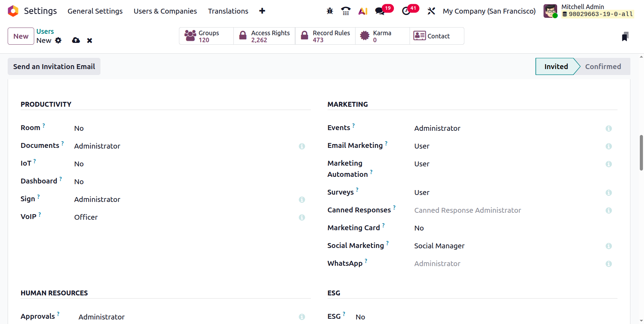This screenshot has height=324, width=644.
Task: Save record with the cloud upload icon
Action: [76, 40]
